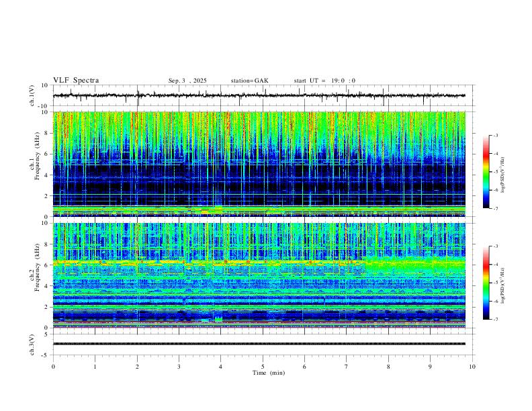Viewport: 532px width, 411px height.
Task: Click the "Time (min)" axis title
Action: coord(269,373)
